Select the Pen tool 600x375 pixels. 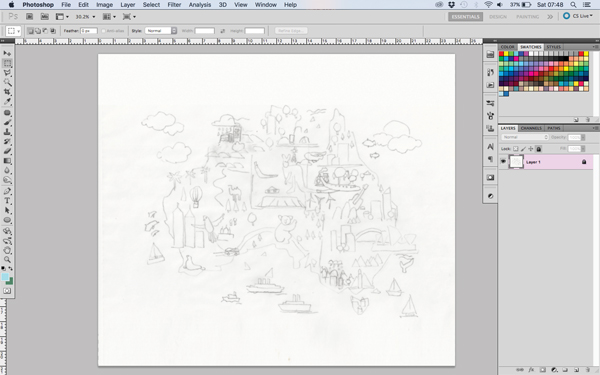7,191
